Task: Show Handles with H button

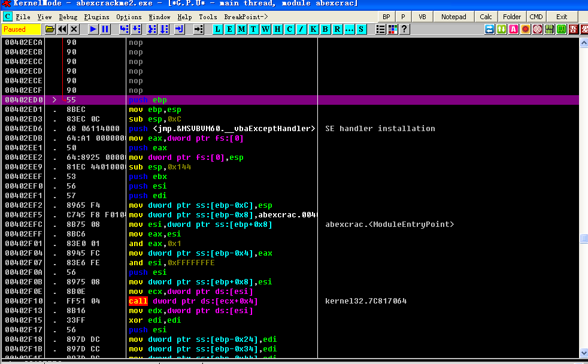Action: tap(277, 29)
